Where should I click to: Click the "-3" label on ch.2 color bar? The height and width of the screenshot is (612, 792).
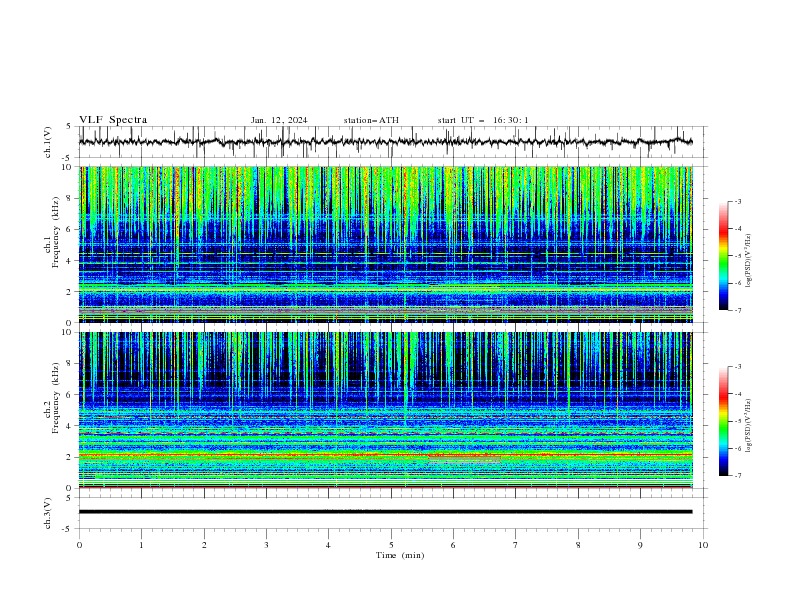tap(737, 367)
